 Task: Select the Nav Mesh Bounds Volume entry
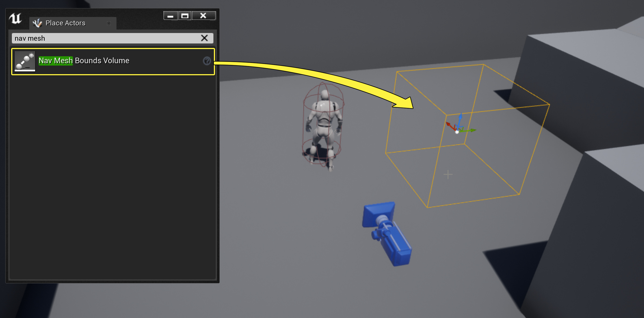coord(113,61)
